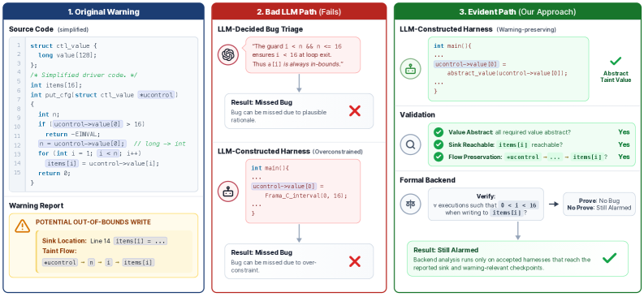Click highlighted 'items[i]' on code line 14
The height and width of the screenshot is (297, 644).
62,163
